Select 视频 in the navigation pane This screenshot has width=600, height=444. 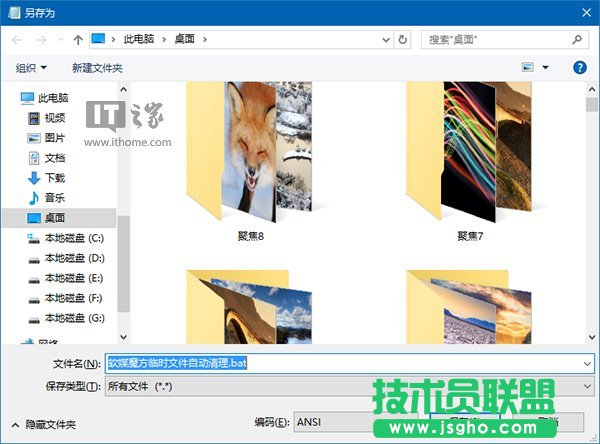point(54,118)
